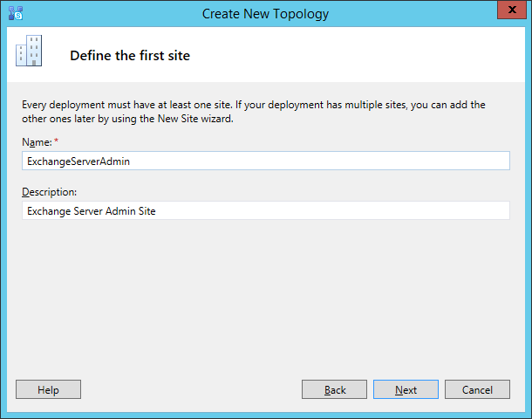Close the Create New Topology dialog
This screenshot has height=419, width=532.
(512, 10)
